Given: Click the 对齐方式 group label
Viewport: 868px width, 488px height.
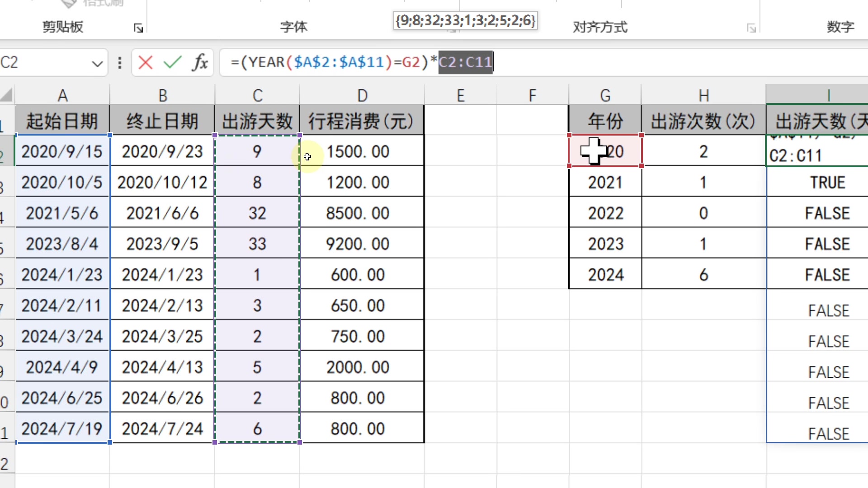Looking at the screenshot, I should [x=600, y=27].
